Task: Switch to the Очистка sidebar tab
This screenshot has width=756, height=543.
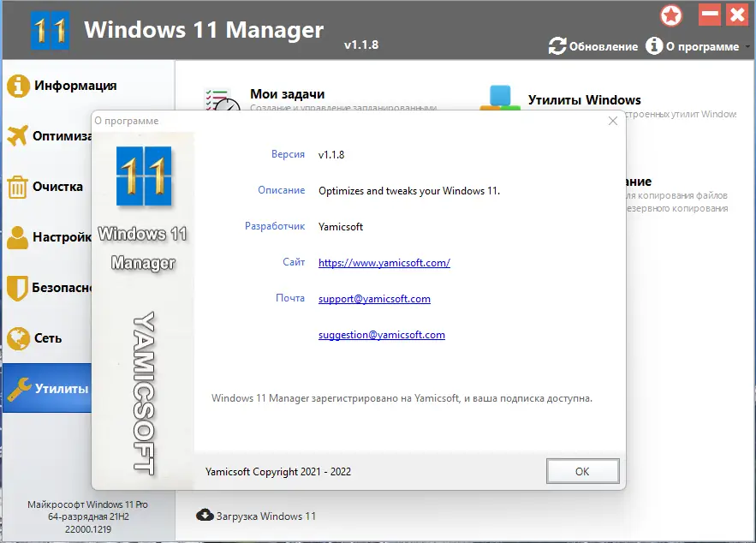Action: coord(47,187)
